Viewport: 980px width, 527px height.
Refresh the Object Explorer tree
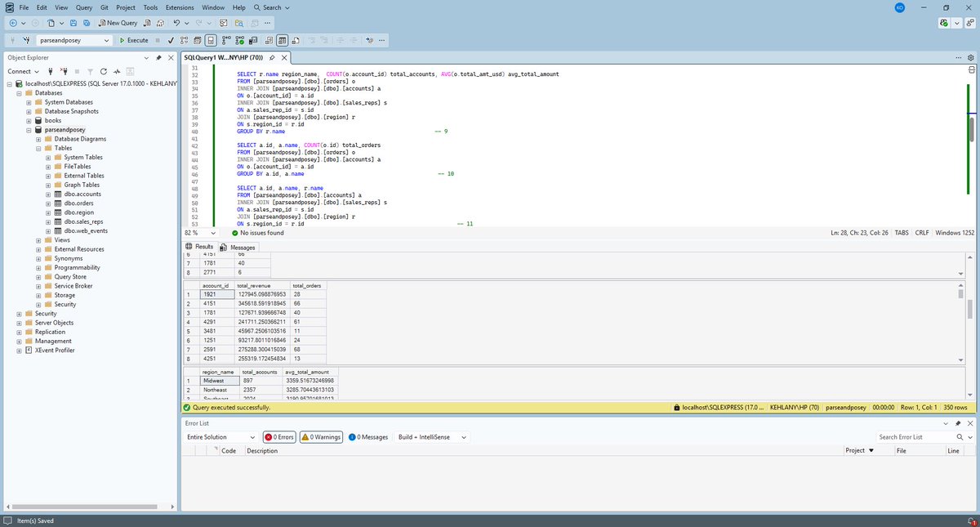click(x=104, y=71)
